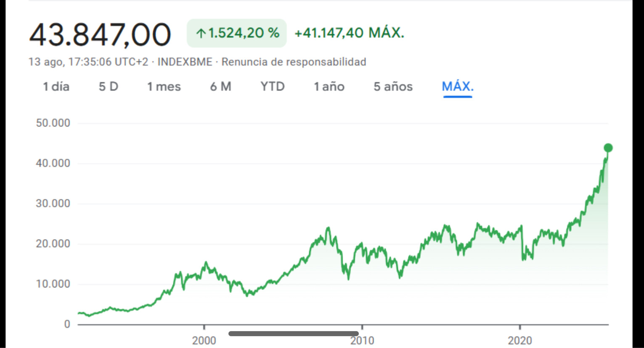Select the MÁX. range tab
644x348 pixels.
pyautogui.click(x=458, y=87)
